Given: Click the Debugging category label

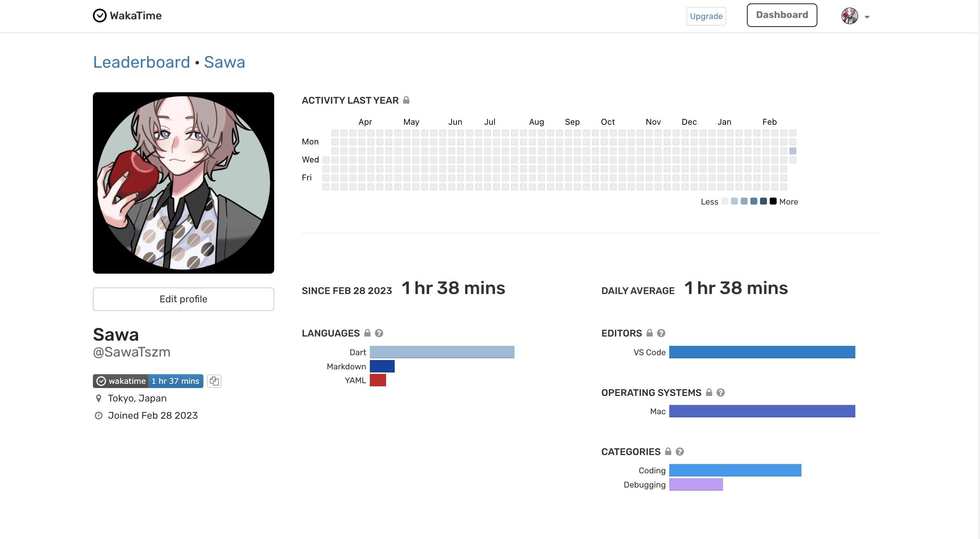Looking at the screenshot, I should click(645, 485).
